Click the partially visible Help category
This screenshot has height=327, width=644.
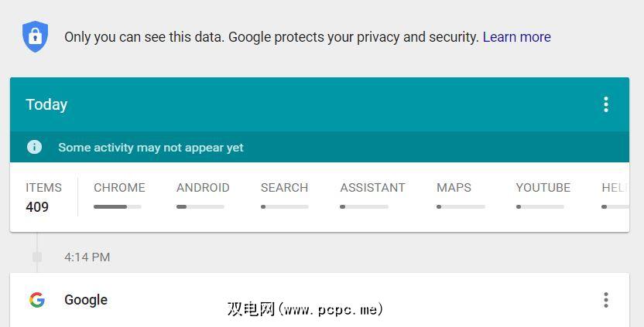coord(614,188)
